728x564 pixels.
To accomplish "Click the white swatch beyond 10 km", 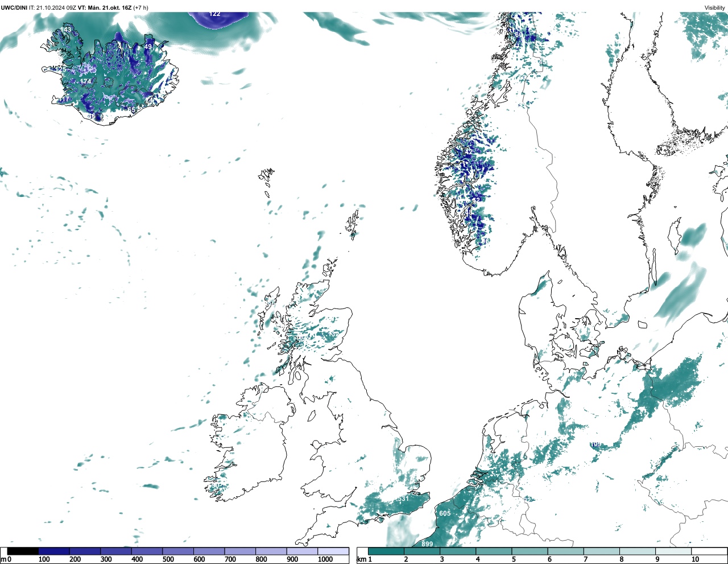I will [709, 551].
